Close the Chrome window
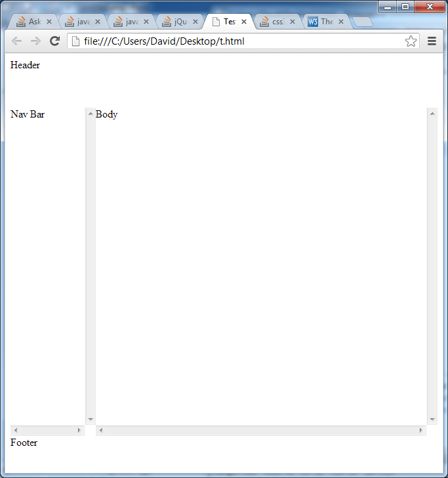448x478 pixels. click(x=430, y=7)
